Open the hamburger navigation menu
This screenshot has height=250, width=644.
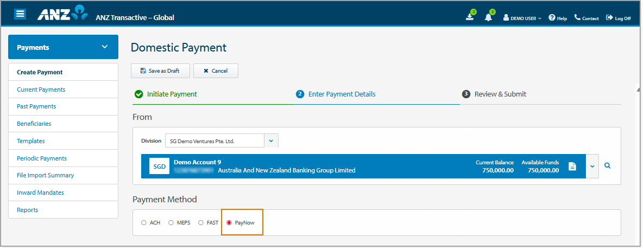20,14
